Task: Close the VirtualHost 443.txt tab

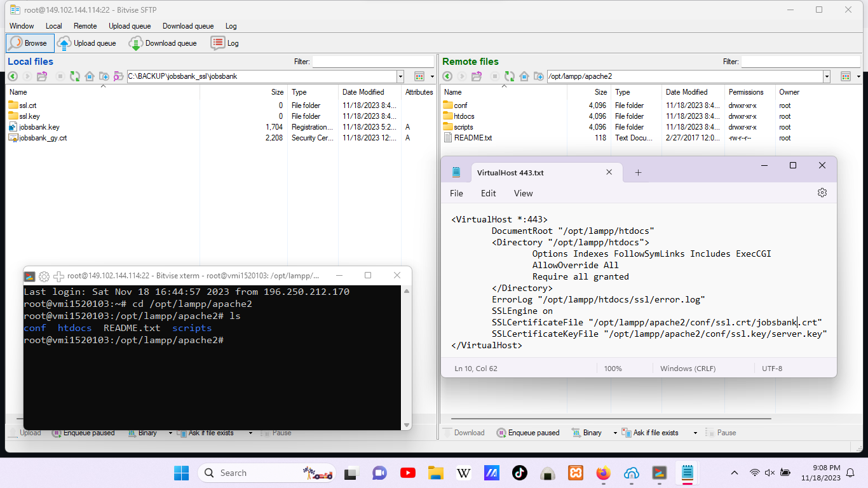Action: click(x=609, y=172)
